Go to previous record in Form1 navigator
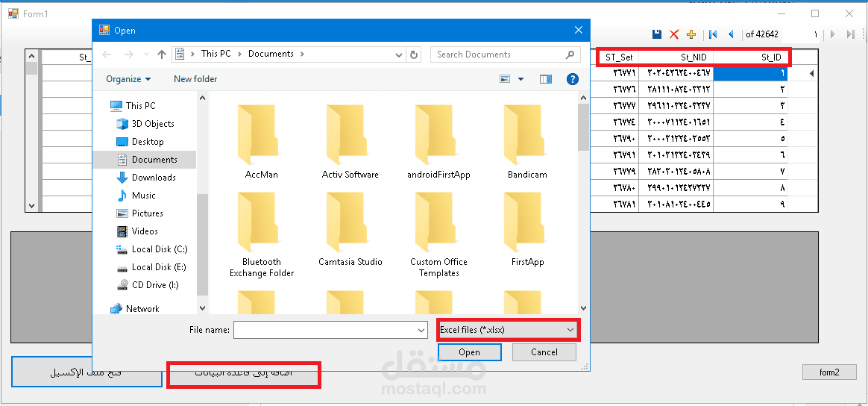 tap(731, 34)
